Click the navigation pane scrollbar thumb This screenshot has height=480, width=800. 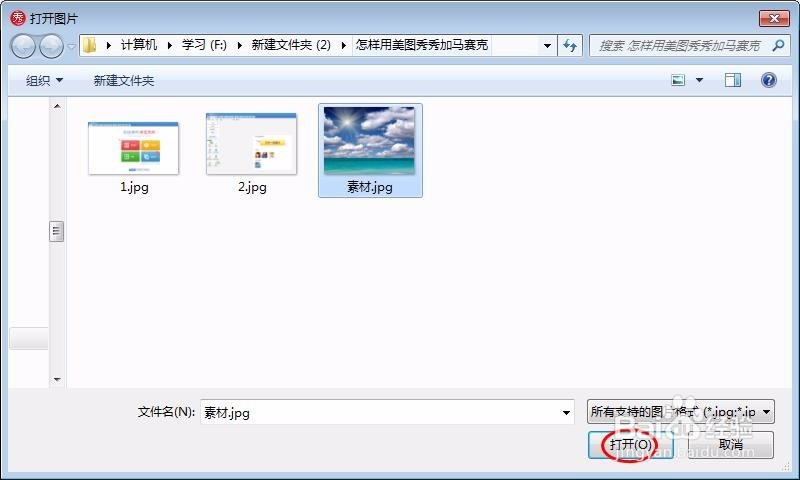tap(57, 231)
